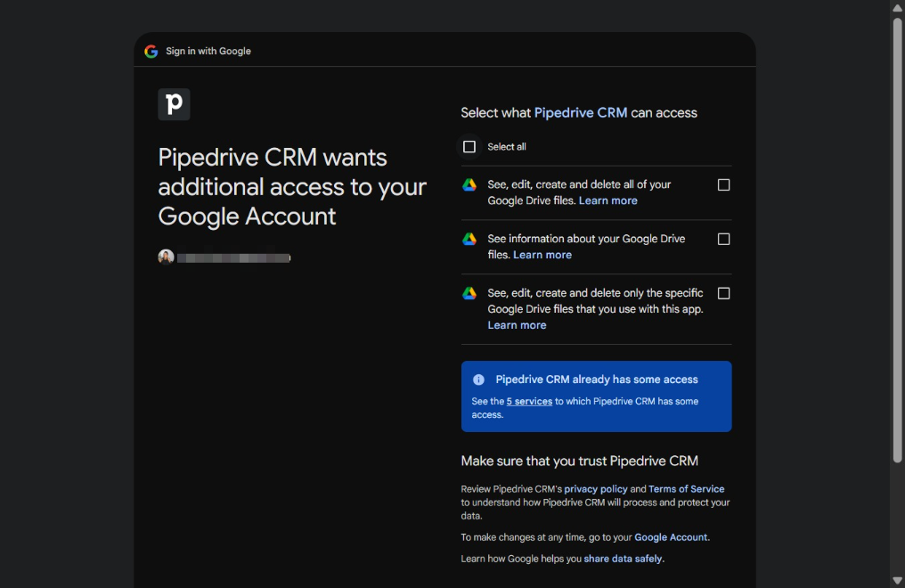The height and width of the screenshot is (588, 905).
Task: Open the Terms of Service link
Action: (x=686, y=489)
